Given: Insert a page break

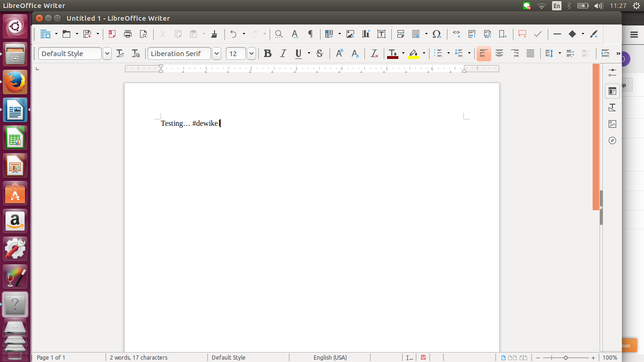Looking at the screenshot, I should click(x=401, y=34).
